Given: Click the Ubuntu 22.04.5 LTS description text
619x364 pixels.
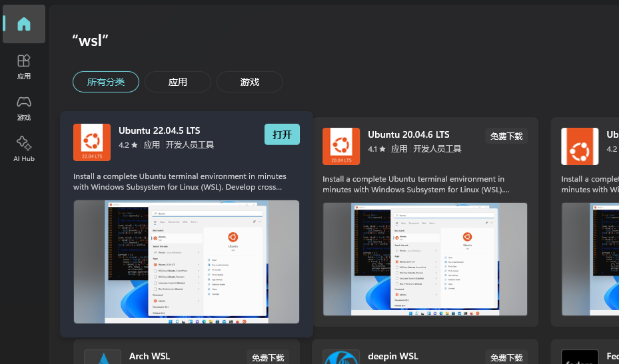Looking at the screenshot, I should click(x=180, y=182).
